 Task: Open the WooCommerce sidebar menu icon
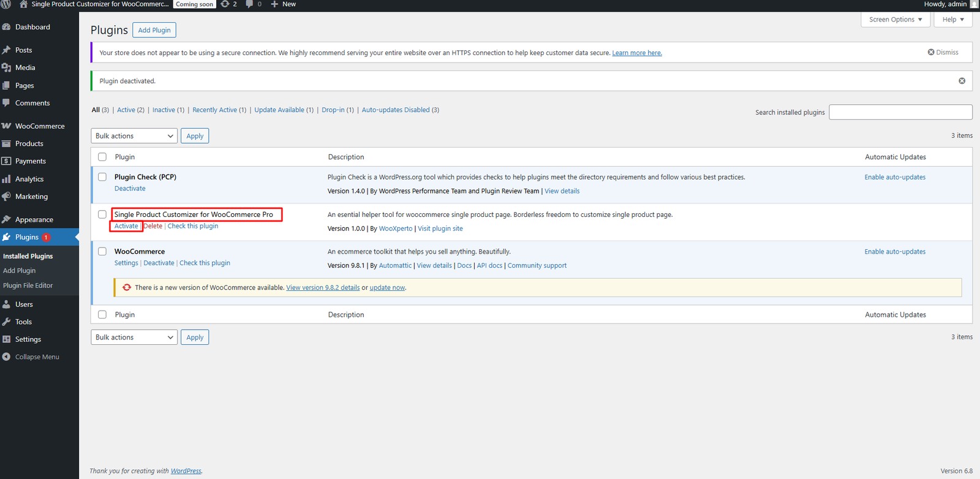[7, 126]
